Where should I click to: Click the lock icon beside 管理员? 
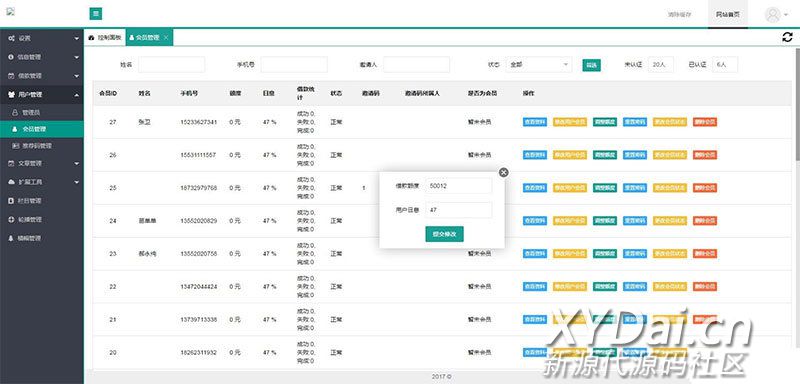tap(15, 112)
